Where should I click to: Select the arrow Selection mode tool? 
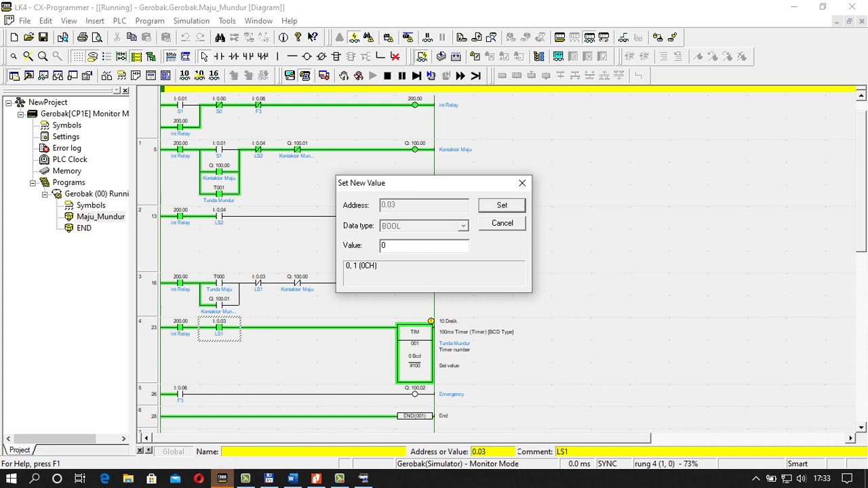point(204,56)
